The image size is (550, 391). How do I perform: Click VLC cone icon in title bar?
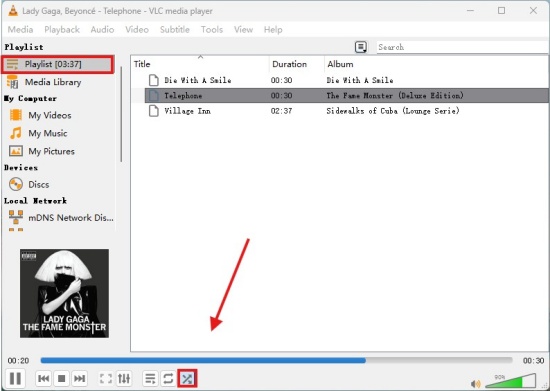tap(13, 11)
